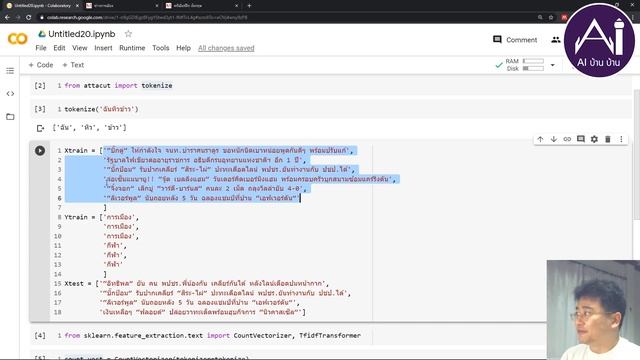The height and width of the screenshot is (360, 640).
Task: Click the browser address bar
Action: (x=286, y=17)
